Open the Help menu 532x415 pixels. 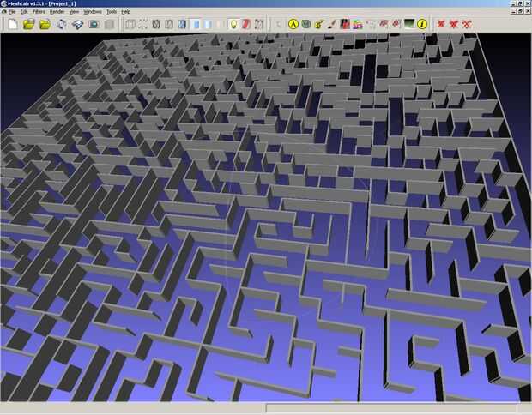pos(126,11)
